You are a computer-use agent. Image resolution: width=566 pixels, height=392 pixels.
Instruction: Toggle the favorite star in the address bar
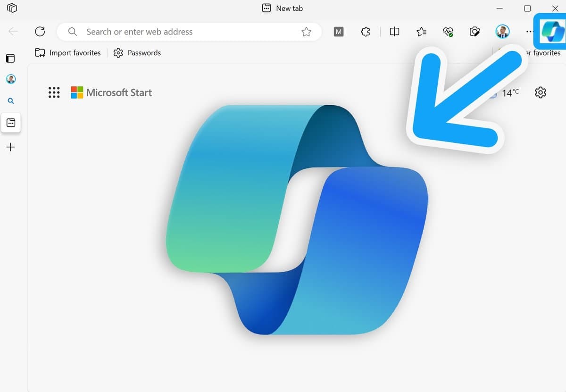[x=307, y=32]
